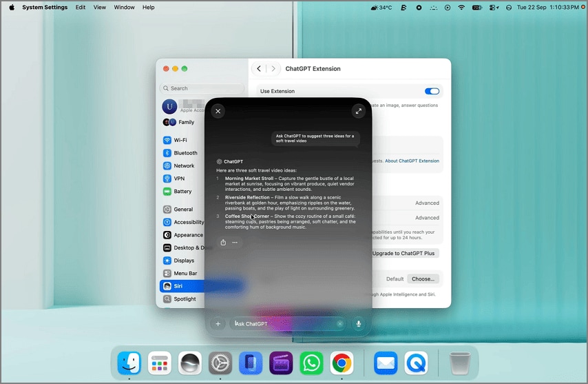Open the Edit menu
The image size is (588, 384).
click(81, 7)
